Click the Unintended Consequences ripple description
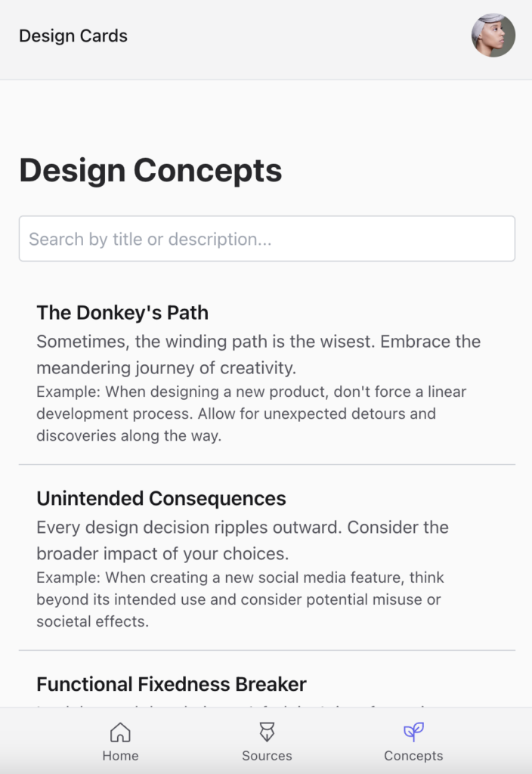This screenshot has width=532, height=774. [243, 540]
